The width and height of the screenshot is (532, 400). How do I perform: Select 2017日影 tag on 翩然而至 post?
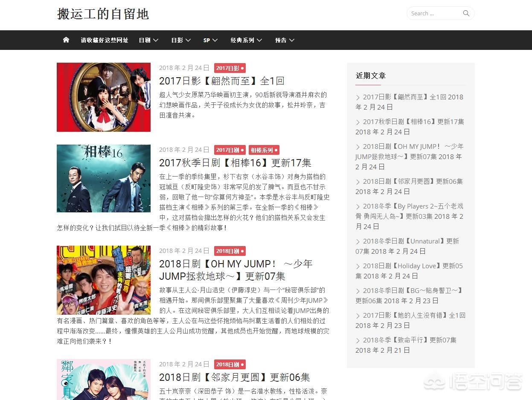tap(230, 68)
